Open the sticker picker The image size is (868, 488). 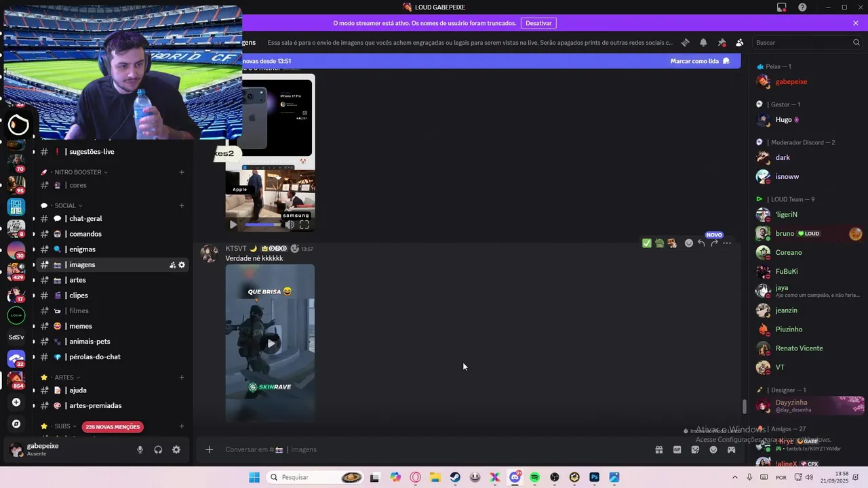tap(695, 449)
